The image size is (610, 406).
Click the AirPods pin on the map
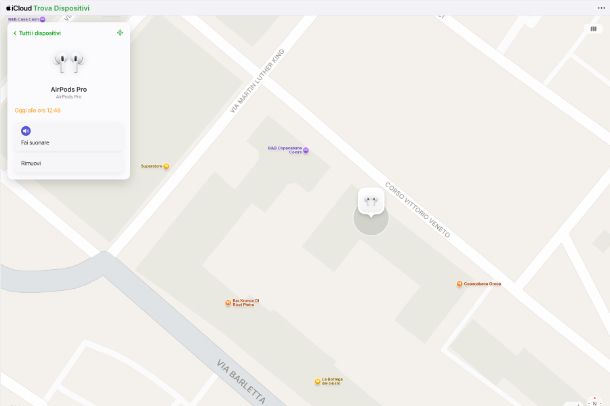[x=371, y=201]
